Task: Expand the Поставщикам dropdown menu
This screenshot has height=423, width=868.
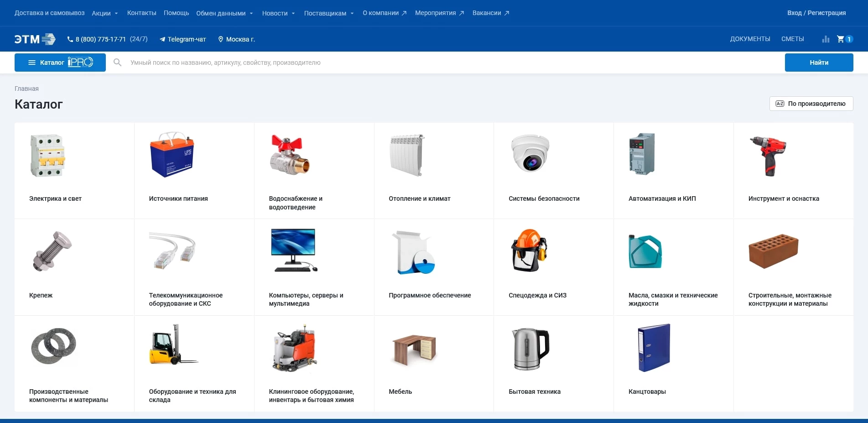Action: click(328, 13)
